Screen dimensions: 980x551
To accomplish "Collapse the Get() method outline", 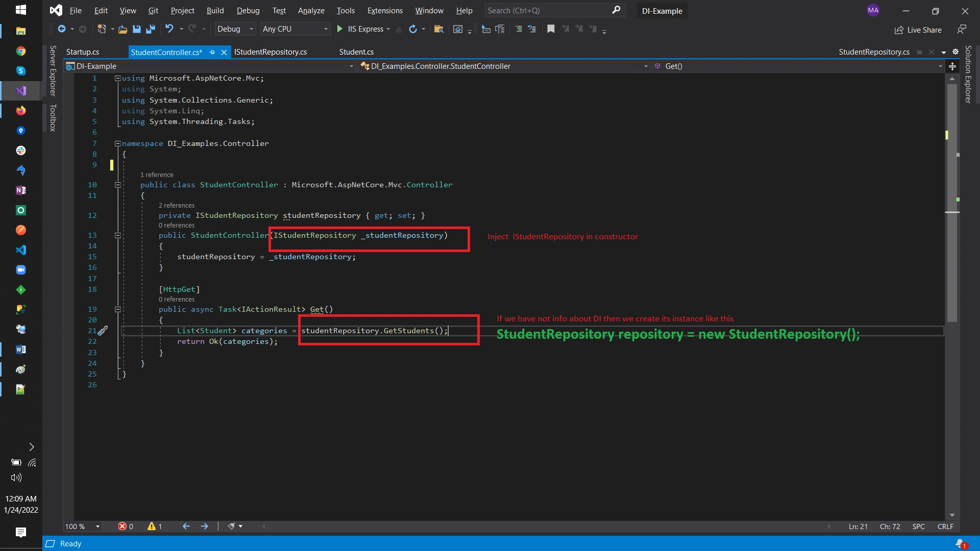I will 118,309.
